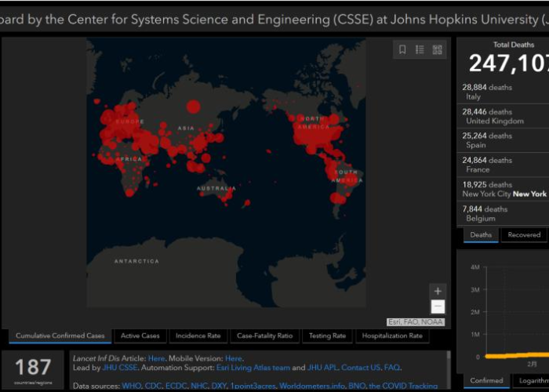Open the ECDC data source link
Screen dimensions: 549x392
(x=176, y=386)
